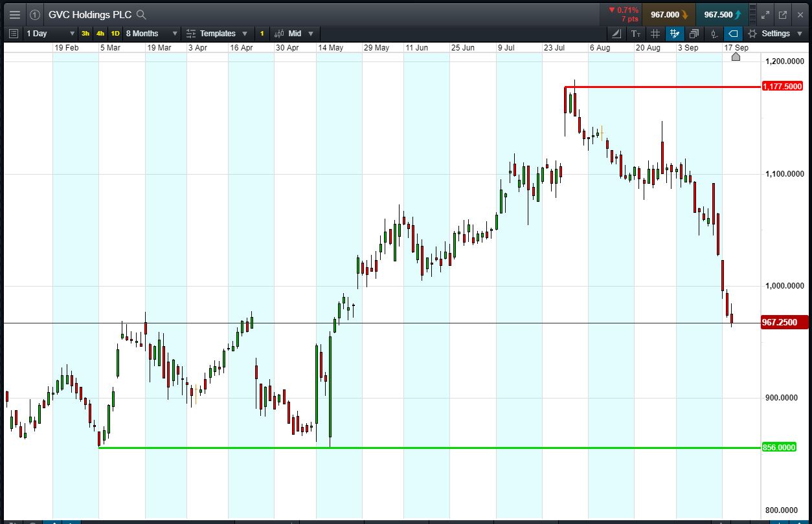Click the candle position marker icon
Screen dimensions: 812x524
click(714, 34)
